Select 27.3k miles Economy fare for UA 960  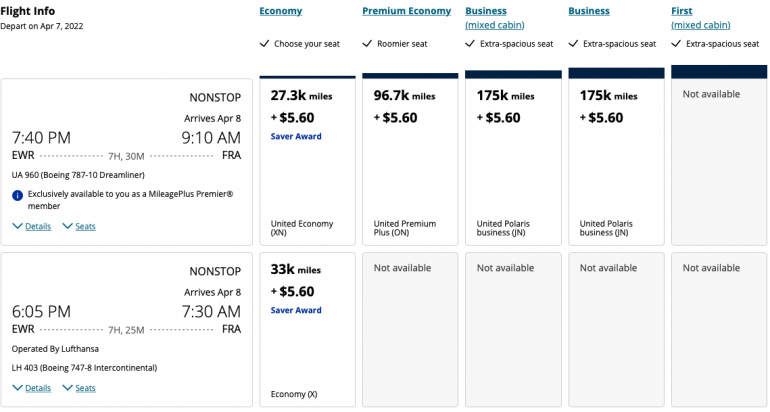pos(306,160)
